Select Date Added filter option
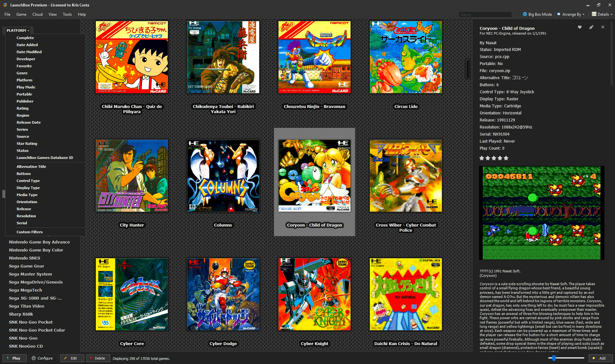Viewport: 615px width, 364px height. [27, 45]
